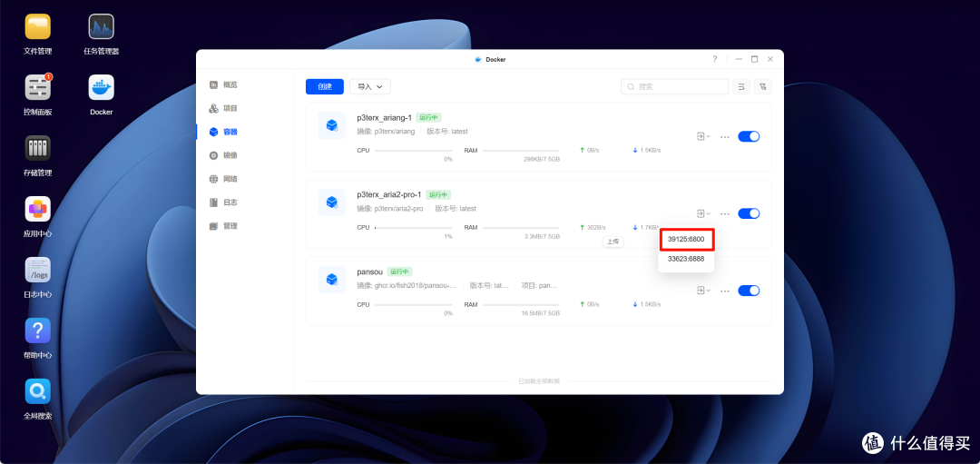Open 文件管理 desktop icon
The height and width of the screenshot is (464, 980).
tap(37, 27)
